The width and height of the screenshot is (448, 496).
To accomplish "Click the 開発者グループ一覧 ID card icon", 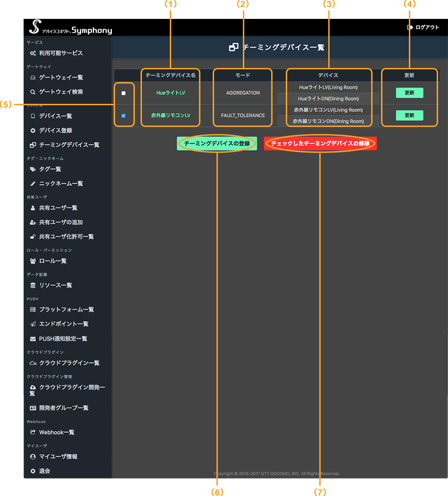I will [33, 408].
